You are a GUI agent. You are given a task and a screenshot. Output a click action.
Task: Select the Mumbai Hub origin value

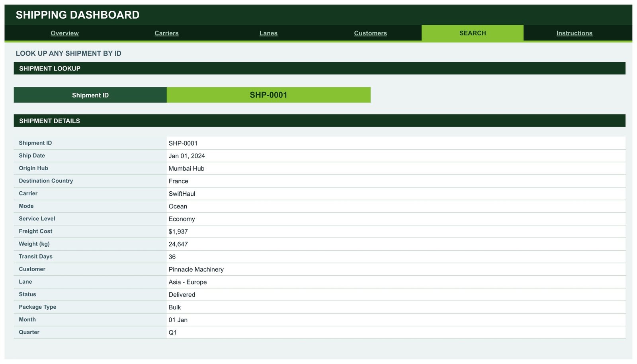[x=186, y=169]
